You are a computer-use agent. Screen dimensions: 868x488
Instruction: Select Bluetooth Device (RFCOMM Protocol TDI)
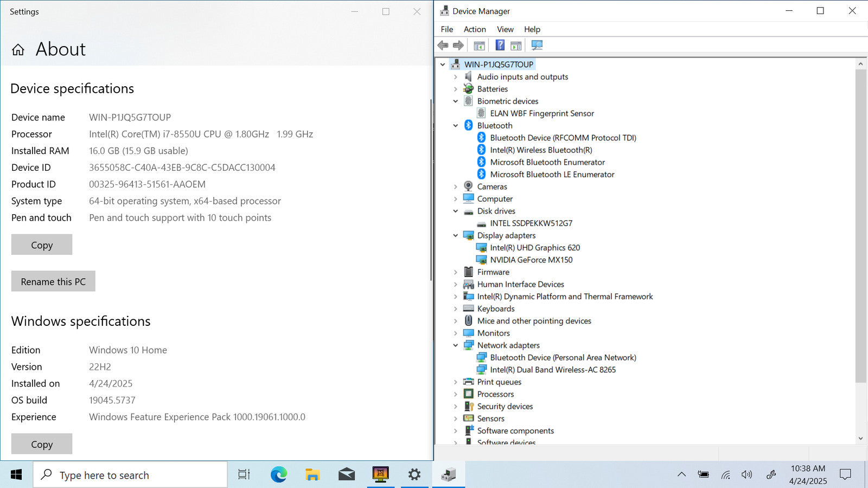click(x=563, y=138)
